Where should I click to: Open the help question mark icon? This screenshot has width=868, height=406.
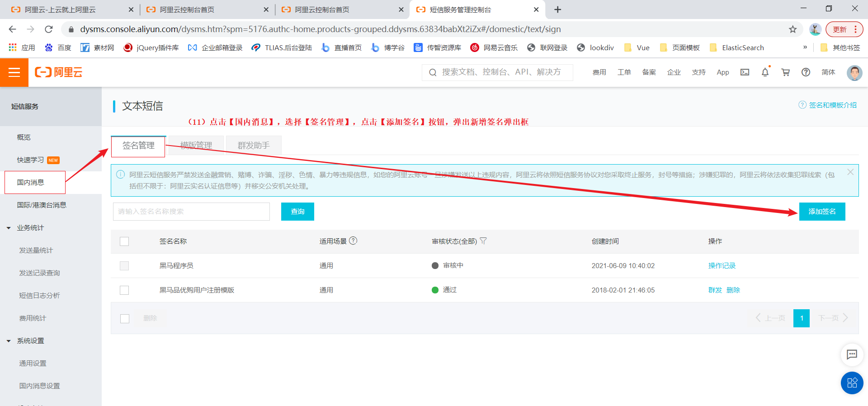[x=806, y=72]
